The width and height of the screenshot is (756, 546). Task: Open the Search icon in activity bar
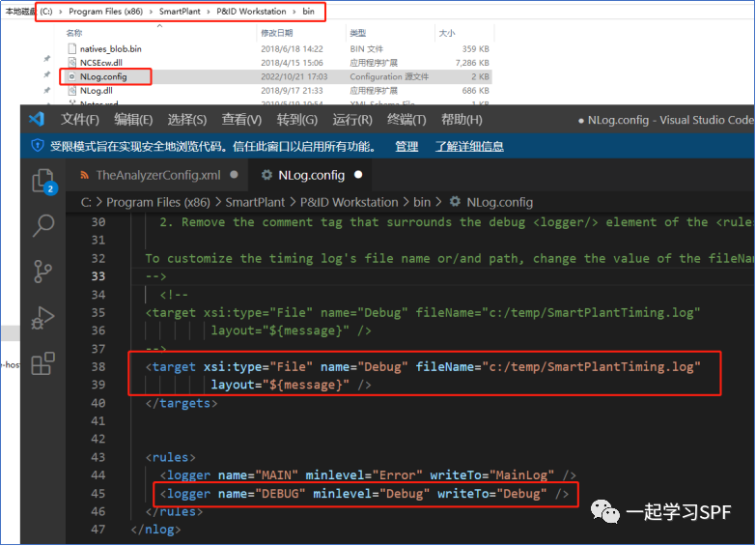tap(42, 225)
